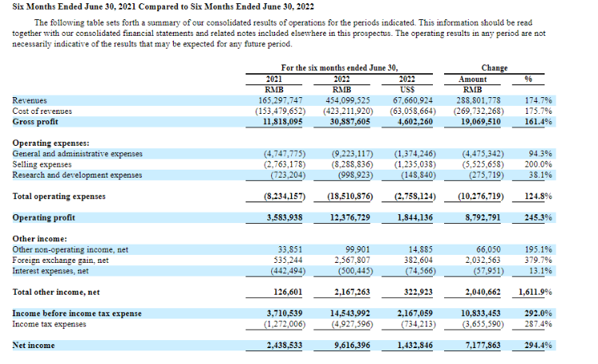Select the 174.7% revenue change
This screenshot has width=598, height=364.
pyautogui.click(x=538, y=100)
